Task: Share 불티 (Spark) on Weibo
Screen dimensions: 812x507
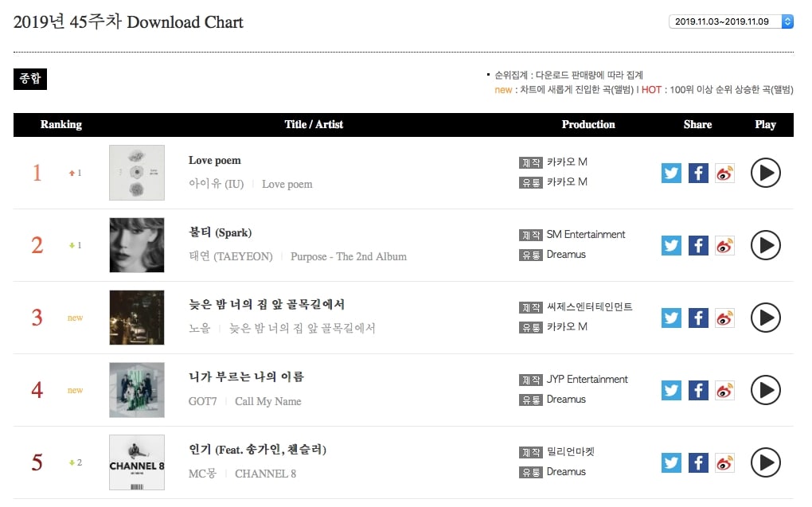Action: [x=725, y=245]
